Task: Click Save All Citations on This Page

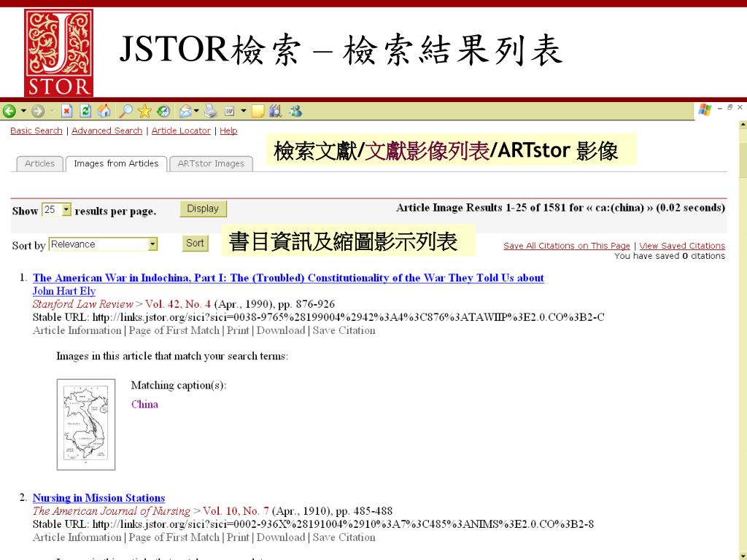Action: coord(566,246)
